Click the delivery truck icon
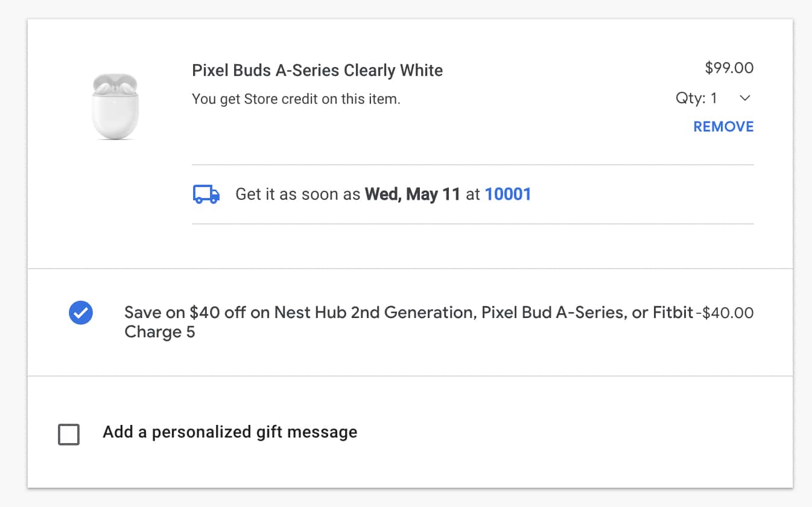 (206, 194)
